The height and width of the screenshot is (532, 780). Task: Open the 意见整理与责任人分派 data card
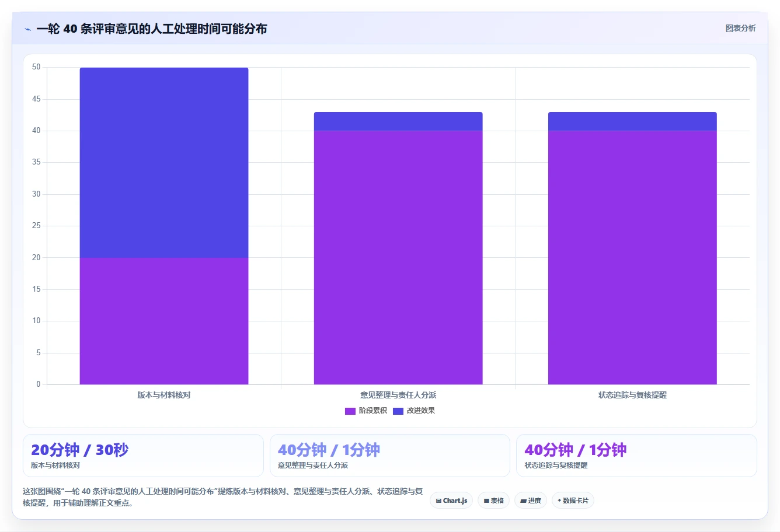(x=389, y=456)
